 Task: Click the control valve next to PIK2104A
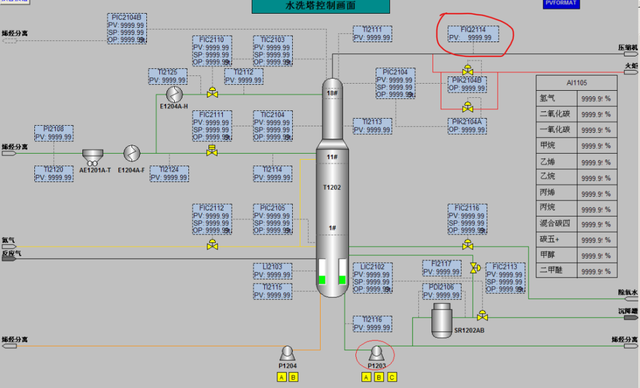pos(468,107)
